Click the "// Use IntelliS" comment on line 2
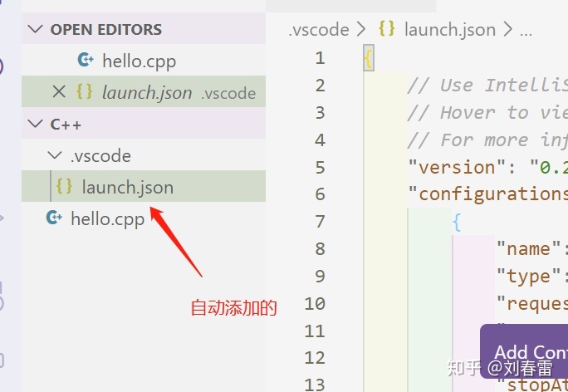Screen dimensions: 568x392 (x=487, y=86)
